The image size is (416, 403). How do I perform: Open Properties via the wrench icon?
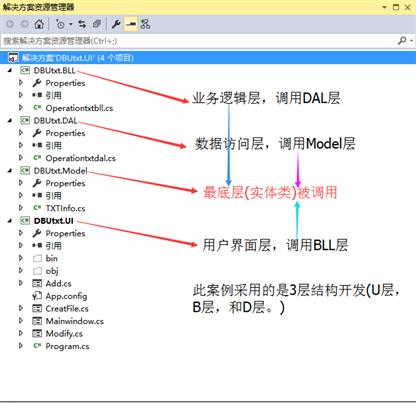(116, 24)
